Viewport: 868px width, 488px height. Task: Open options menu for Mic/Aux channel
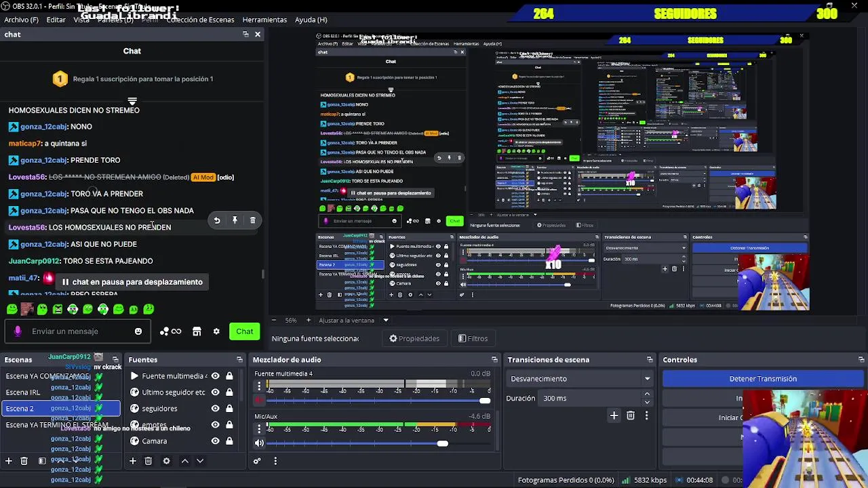click(x=258, y=428)
